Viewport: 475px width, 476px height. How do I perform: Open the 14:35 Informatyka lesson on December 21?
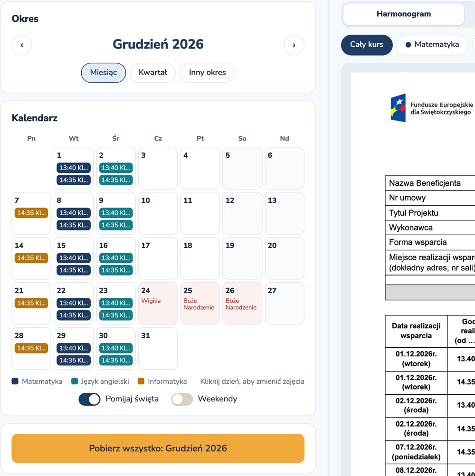31,303
